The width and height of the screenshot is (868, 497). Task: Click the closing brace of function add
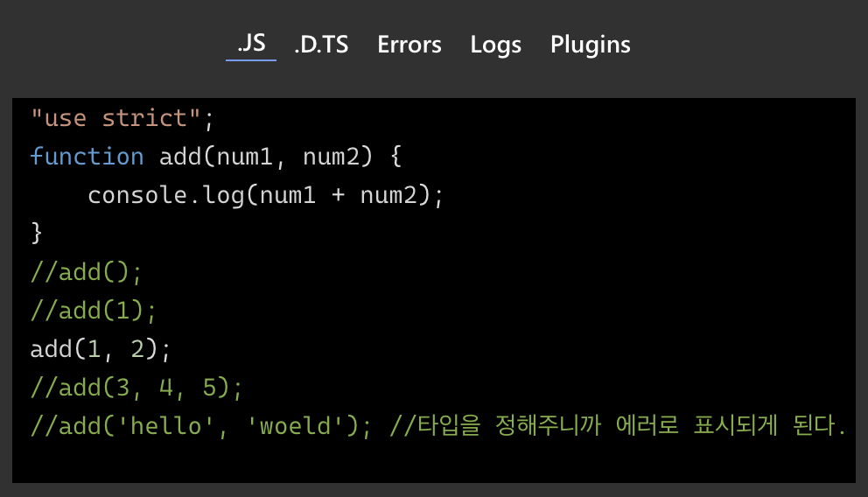tap(37, 234)
